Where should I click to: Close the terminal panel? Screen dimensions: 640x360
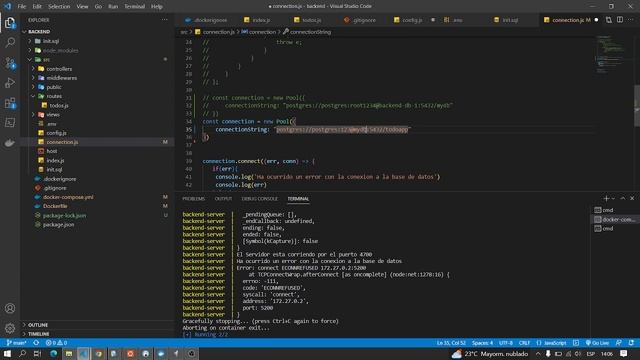point(632,198)
